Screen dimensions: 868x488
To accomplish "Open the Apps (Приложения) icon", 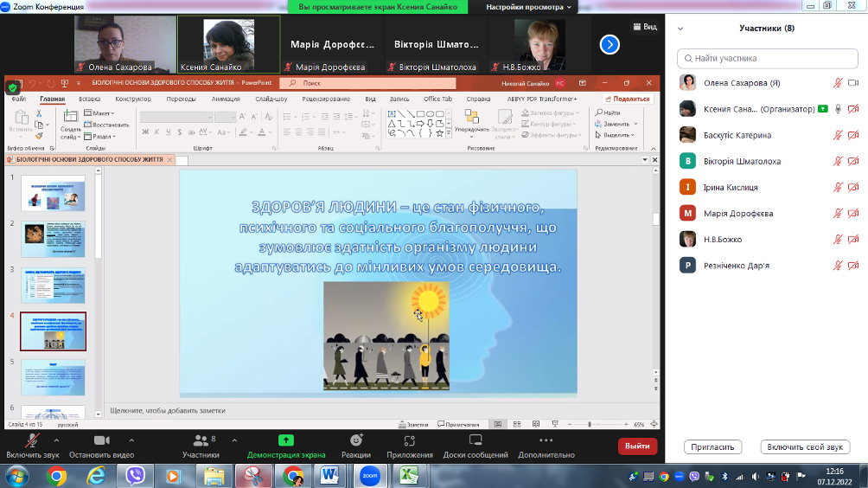I will [x=410, y=440].
